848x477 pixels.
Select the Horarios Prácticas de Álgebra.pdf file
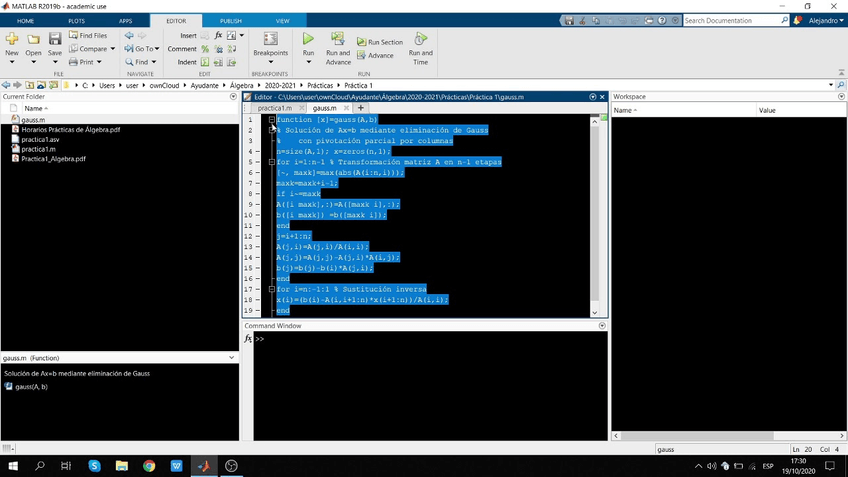click(70, 130)
